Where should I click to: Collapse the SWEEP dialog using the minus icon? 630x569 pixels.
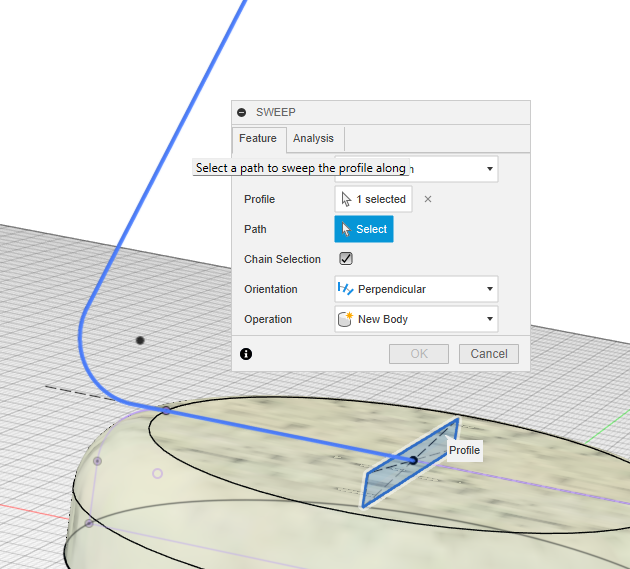point(242,113)
